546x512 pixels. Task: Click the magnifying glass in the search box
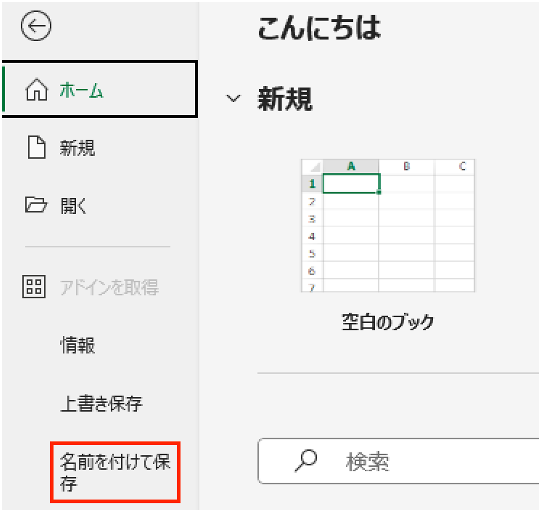point(306,461)
